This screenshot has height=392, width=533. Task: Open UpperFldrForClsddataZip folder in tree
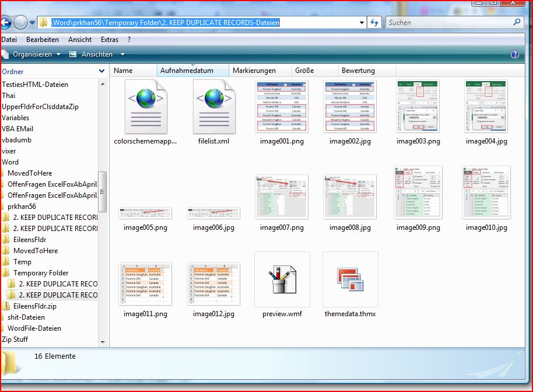coord(40,106)
